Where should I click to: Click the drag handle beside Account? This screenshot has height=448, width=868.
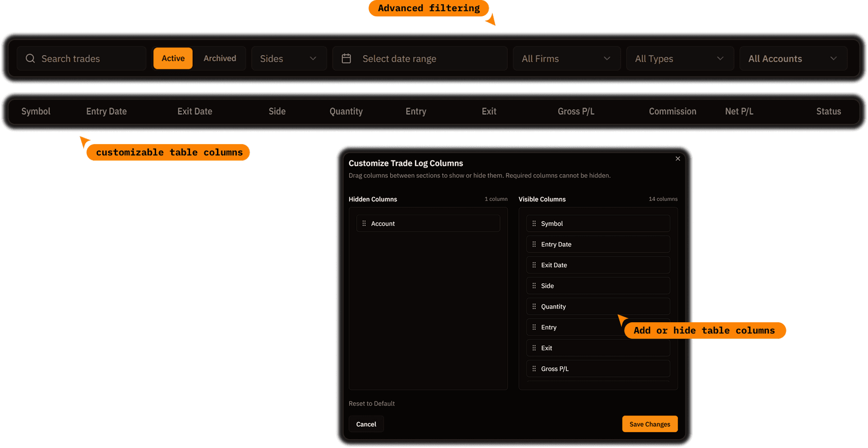[x=364, y=223]
